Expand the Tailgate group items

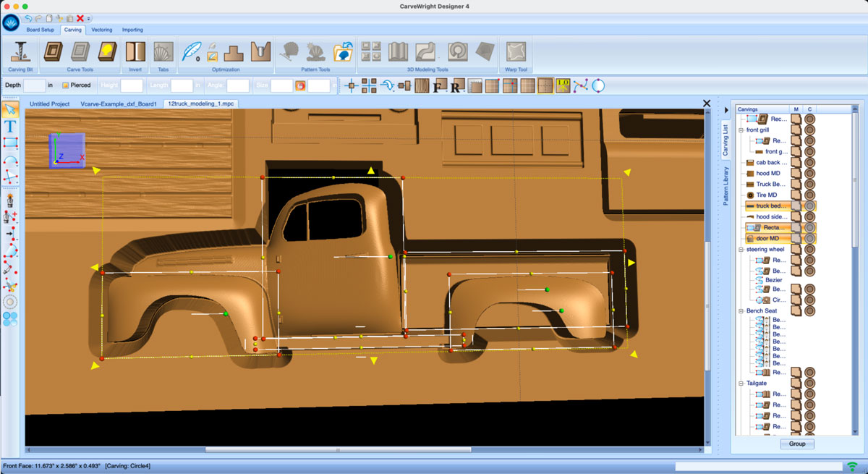(x=740, y=382)
